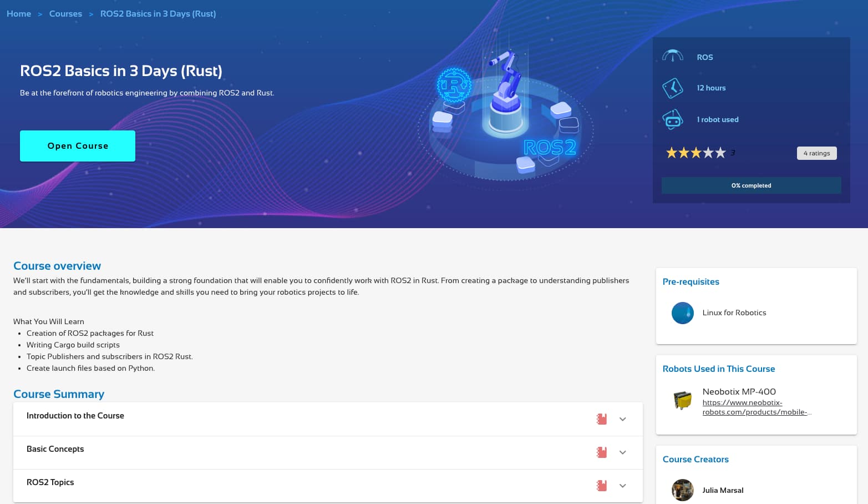Image resolution: width=868 pixels, height=504 pixels.
Task: Click the 4 ratings badge
Action: pos(817,153)
